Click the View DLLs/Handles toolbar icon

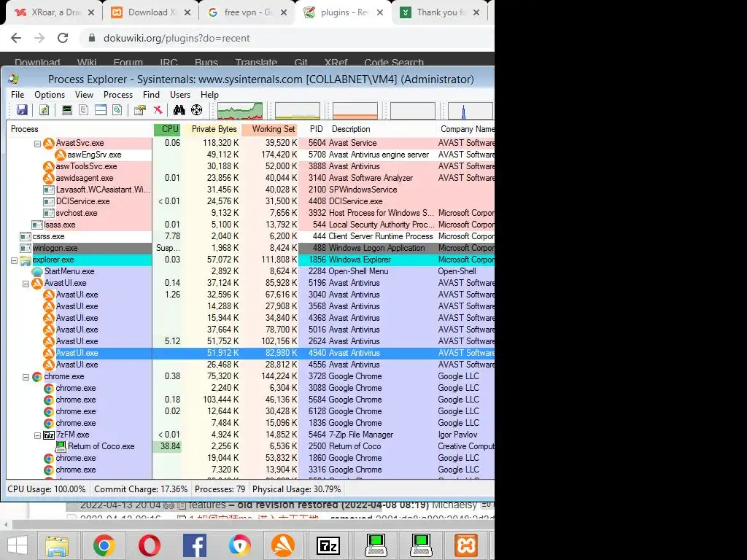tap(117, 110)
